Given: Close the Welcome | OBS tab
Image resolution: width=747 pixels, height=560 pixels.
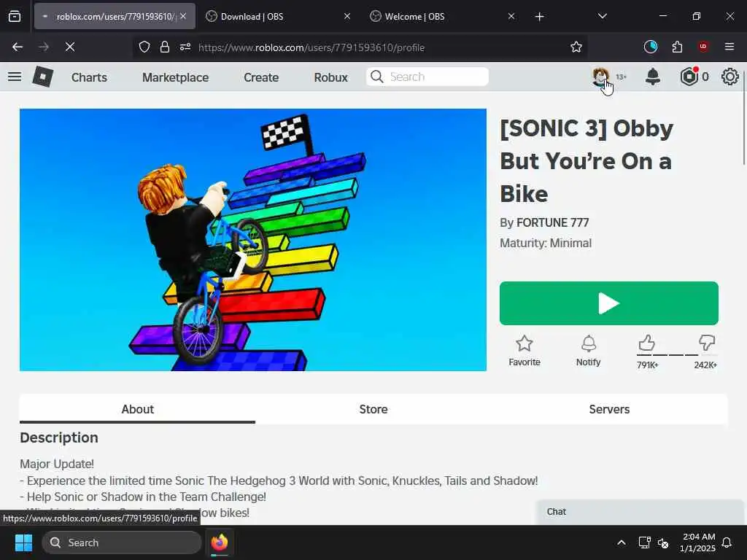Looking at the screenshot, I should 511,16.
